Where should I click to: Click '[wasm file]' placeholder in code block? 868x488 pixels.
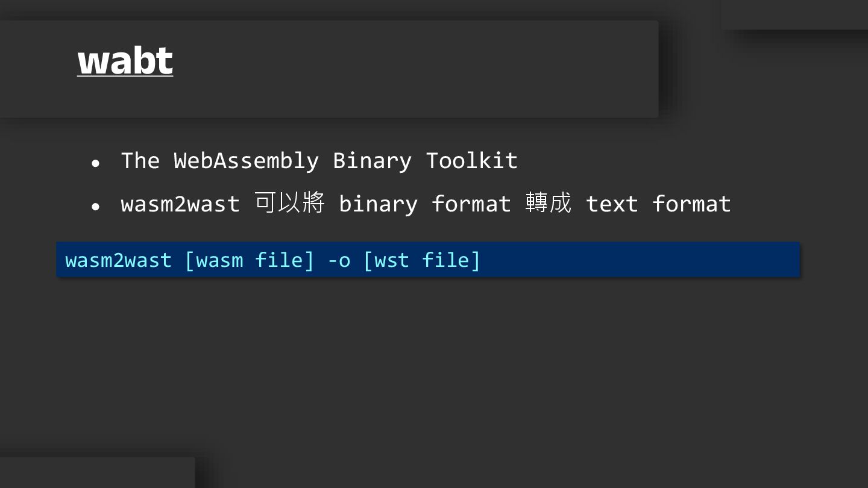coord(250,260)
